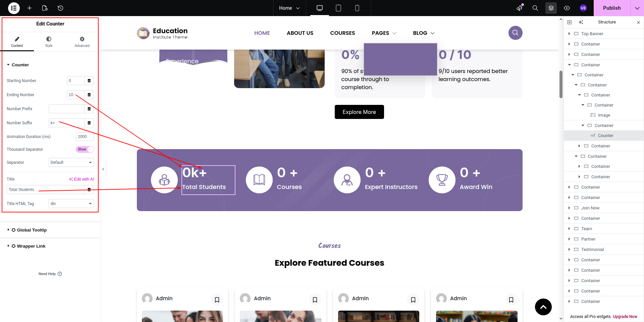The image size is (644, 322).
Task: Open the Elementor logo menu
Action: point(14,8)
